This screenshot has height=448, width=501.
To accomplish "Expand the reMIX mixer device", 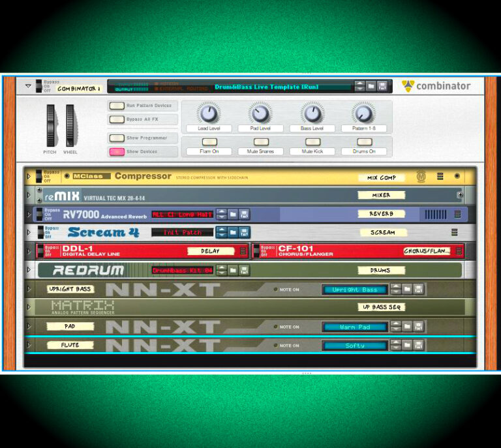I will pos(29,195).
